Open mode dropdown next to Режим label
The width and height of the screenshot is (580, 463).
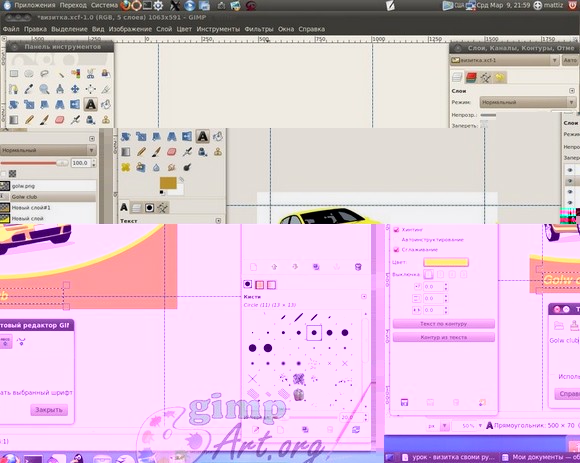point(527,102)
